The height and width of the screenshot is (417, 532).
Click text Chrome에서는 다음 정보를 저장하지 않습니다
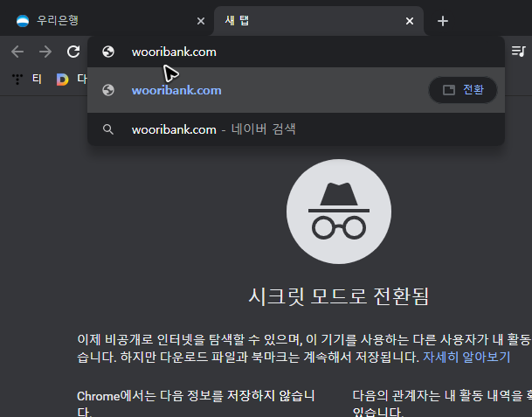pyautogui.click(x=196, y=404)
